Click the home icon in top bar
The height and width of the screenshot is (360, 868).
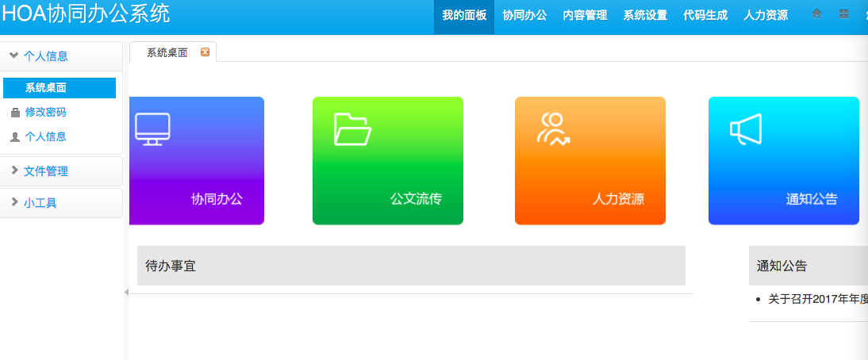[816, 14]
